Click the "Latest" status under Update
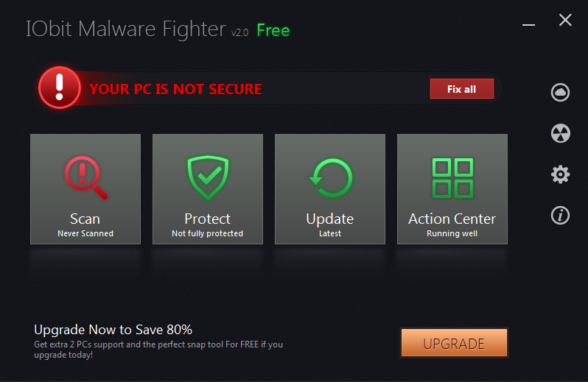588x382 pixels. coord(330,233)
